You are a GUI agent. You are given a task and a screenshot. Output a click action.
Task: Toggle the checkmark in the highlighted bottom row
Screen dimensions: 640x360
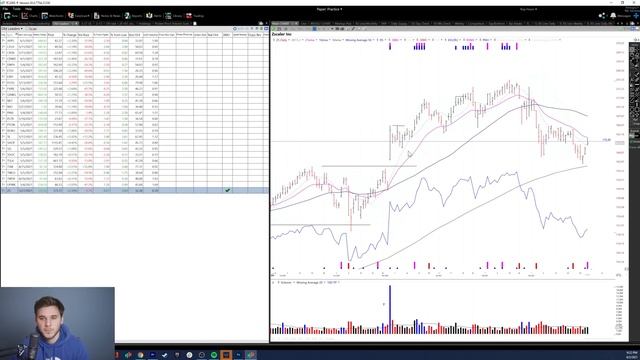[227, 190]
